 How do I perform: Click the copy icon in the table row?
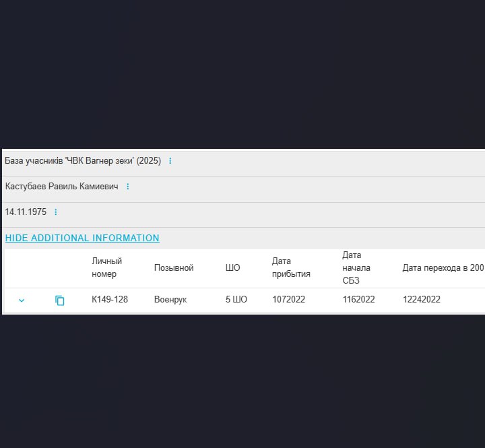[60, 300]
